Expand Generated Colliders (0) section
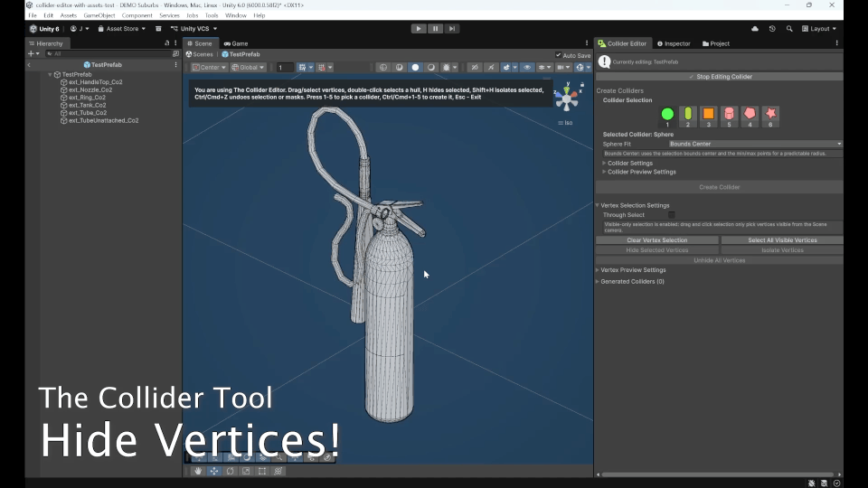Image resolution: width=868 pixels, height=488 pixels. tap(630, 282)
